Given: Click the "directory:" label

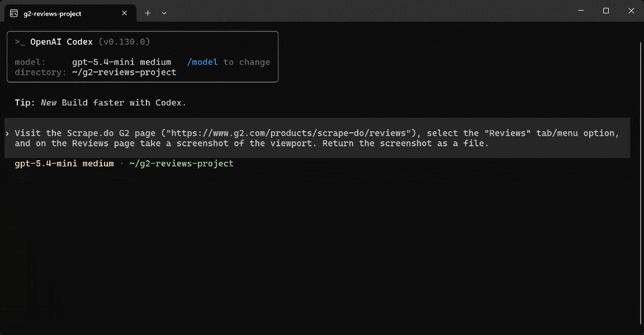Looking at the screenshot, I should [41, 72].
